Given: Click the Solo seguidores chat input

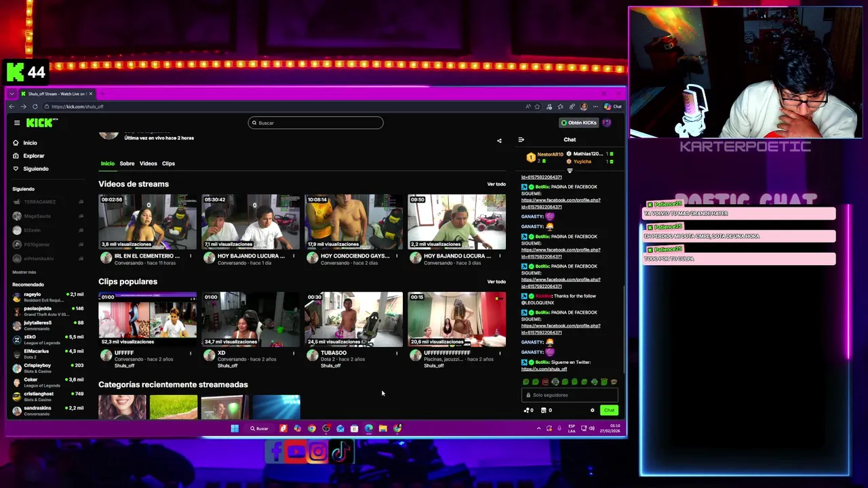Looking at the screenshot, I should pos(570,395).
